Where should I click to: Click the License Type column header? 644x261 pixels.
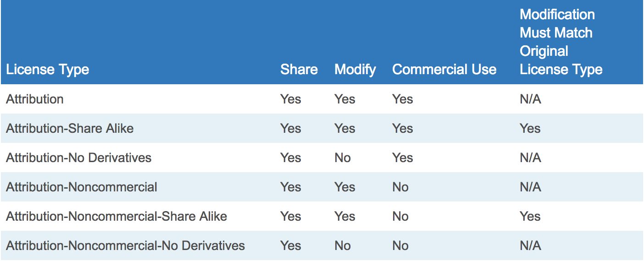47,70
